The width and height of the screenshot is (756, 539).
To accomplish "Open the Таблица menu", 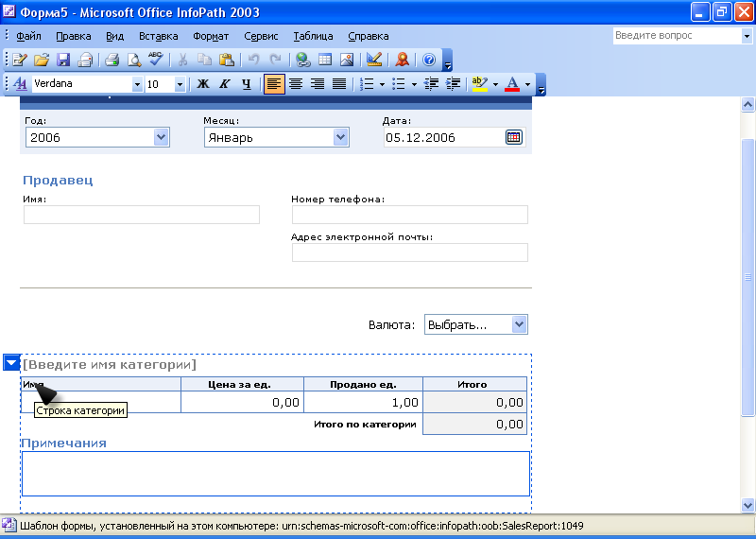I will click(312, 36).
